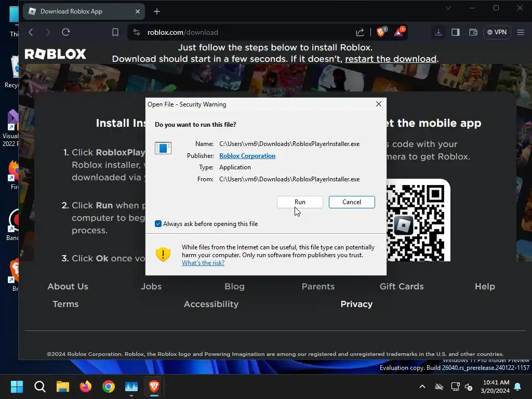532x399 pixels.
Task: Open site settings icon in address bar
Action: pyautogui.click(x=137, y=32)
